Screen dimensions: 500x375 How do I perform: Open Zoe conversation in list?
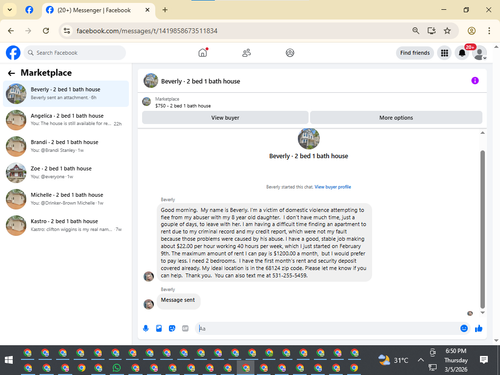coord(66,172)
